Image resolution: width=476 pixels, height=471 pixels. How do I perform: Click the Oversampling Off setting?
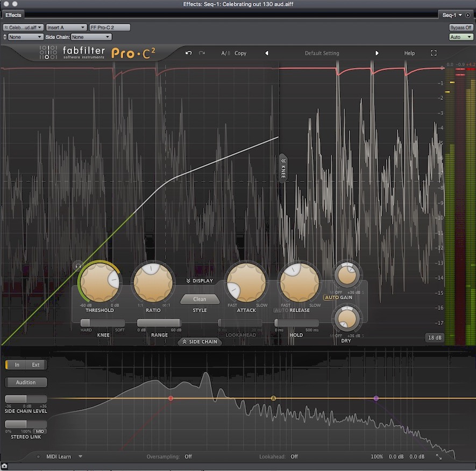click(188, 456)
